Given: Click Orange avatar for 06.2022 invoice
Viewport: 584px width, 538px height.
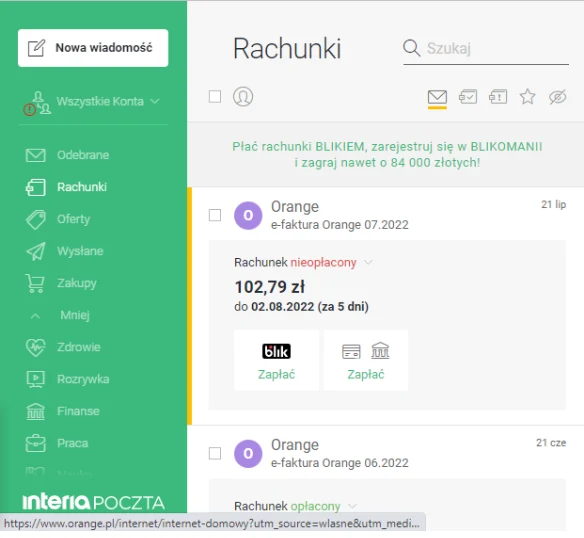Looking at the screenshot, I should 248,454.
